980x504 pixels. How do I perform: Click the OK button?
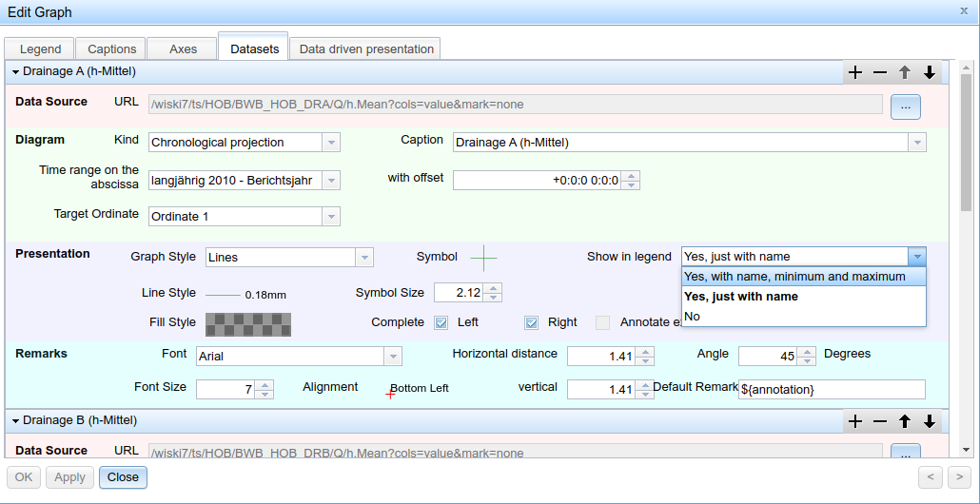(24, 477)
